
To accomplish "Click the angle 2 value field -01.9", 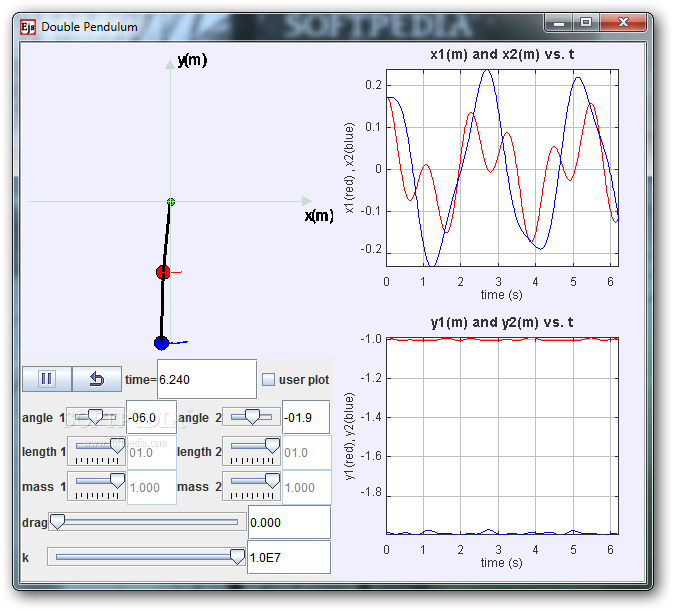I will coord(306,418).
